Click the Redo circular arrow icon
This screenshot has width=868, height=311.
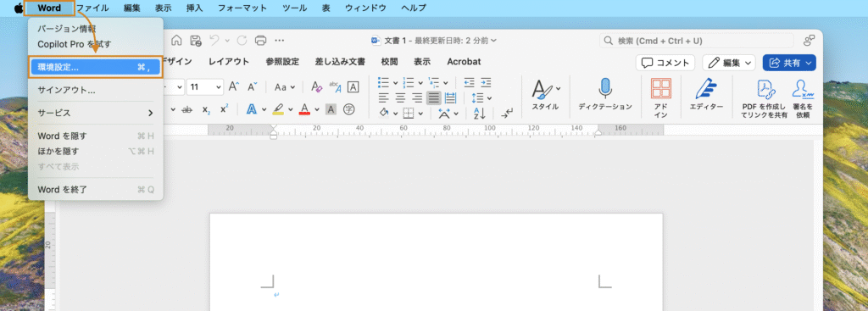pyautogui.click(x=242, y=41)
